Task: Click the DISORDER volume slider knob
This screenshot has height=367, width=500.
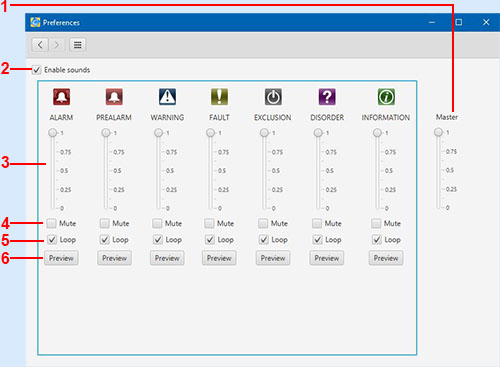Action: coord(318,133)
